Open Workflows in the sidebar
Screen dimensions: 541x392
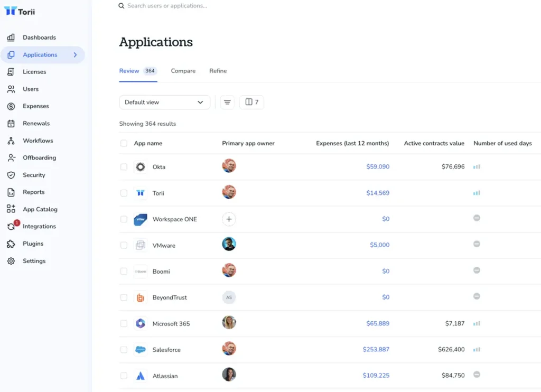click(38, 141)
